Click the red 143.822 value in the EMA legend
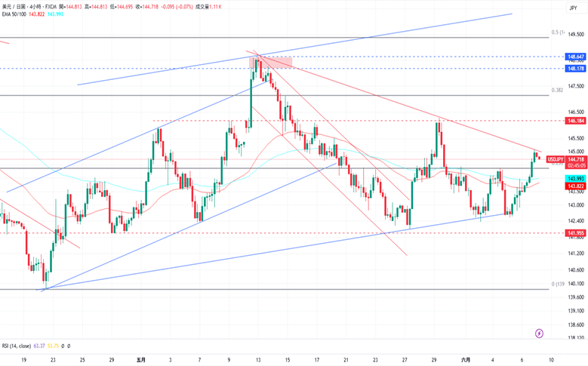This screenshot has height=366, width=588. tap(37, 14)
